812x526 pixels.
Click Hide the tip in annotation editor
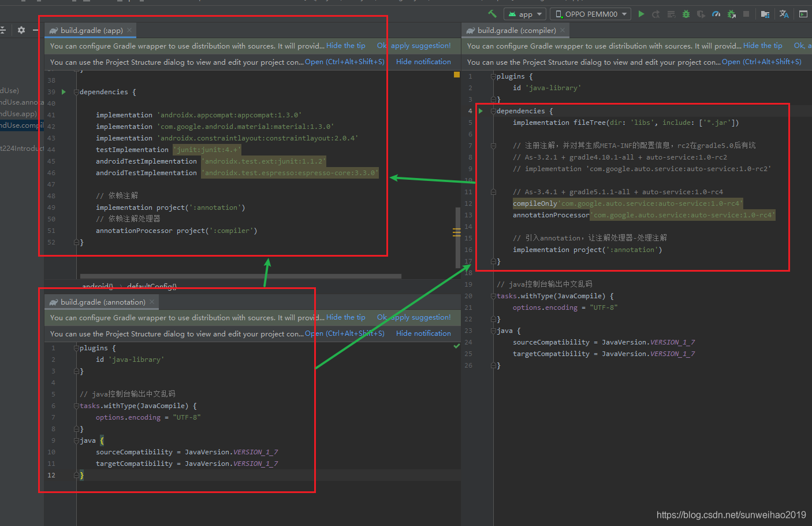click(x=346, y=317)
